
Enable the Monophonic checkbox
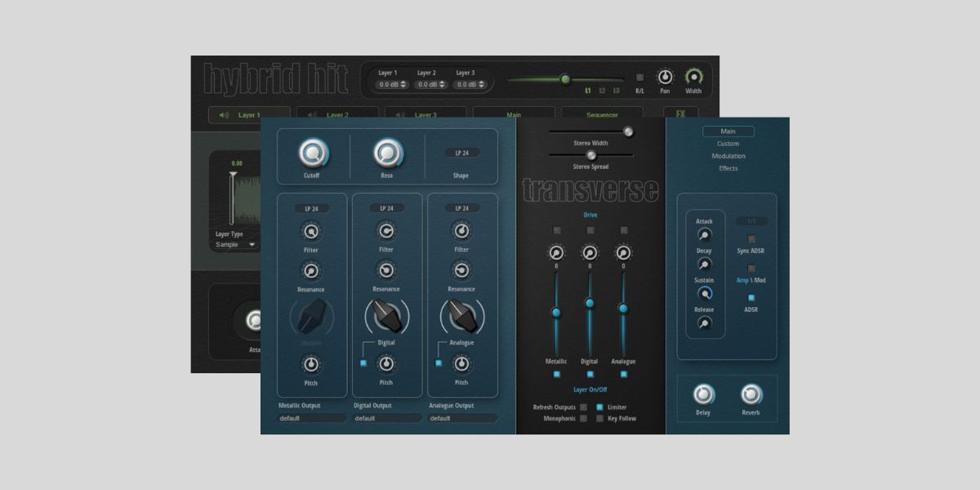coord(583,418)
